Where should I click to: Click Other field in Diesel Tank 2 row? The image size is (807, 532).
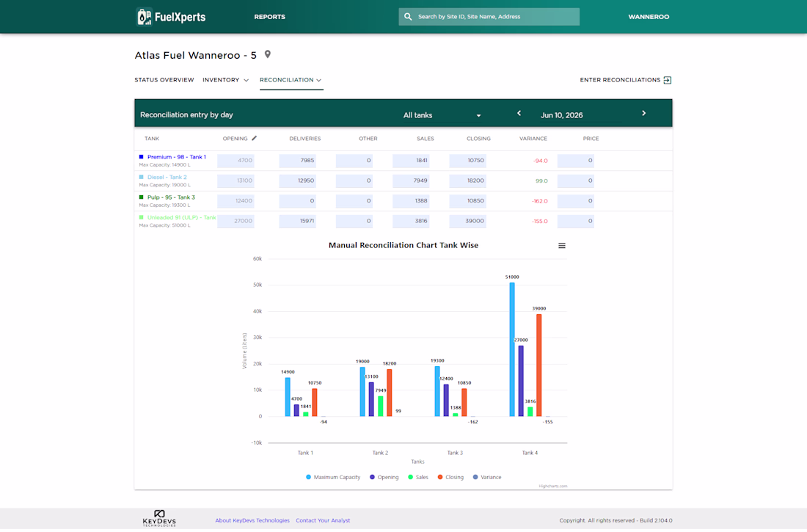(x=354, y=181)
